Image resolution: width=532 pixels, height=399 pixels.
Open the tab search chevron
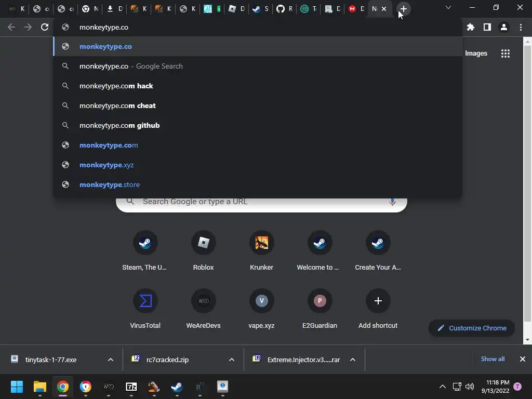[x=448, y=7]
